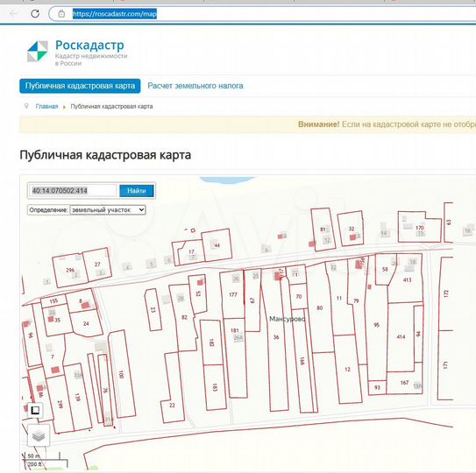Select parcel 80 on the map
Image resolution: width=476 pixels, height=473 pixels.
tap(320, 308)
